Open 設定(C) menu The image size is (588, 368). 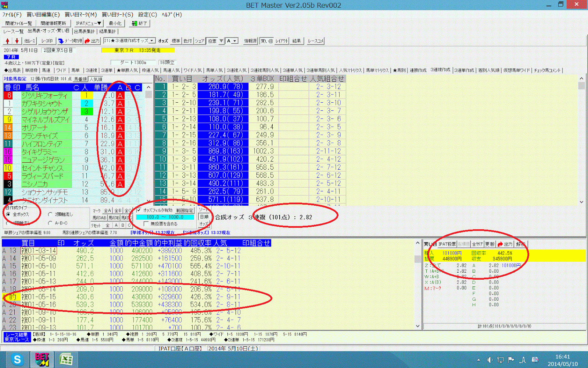pyautogui.click(x=148, y=14)
